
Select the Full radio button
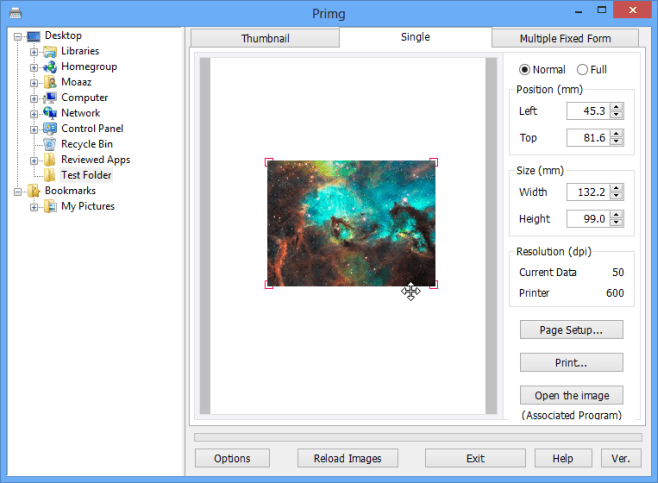(x=582, y=70)
